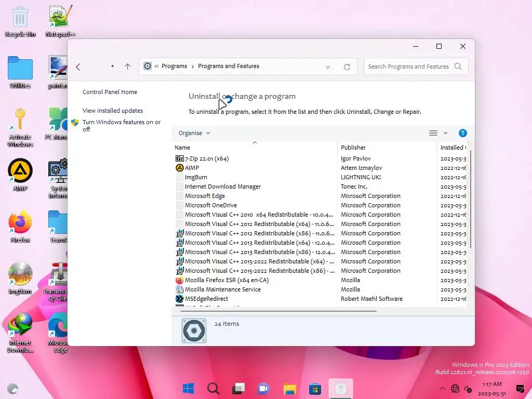Open Control Panel Home link

(110, 92)
